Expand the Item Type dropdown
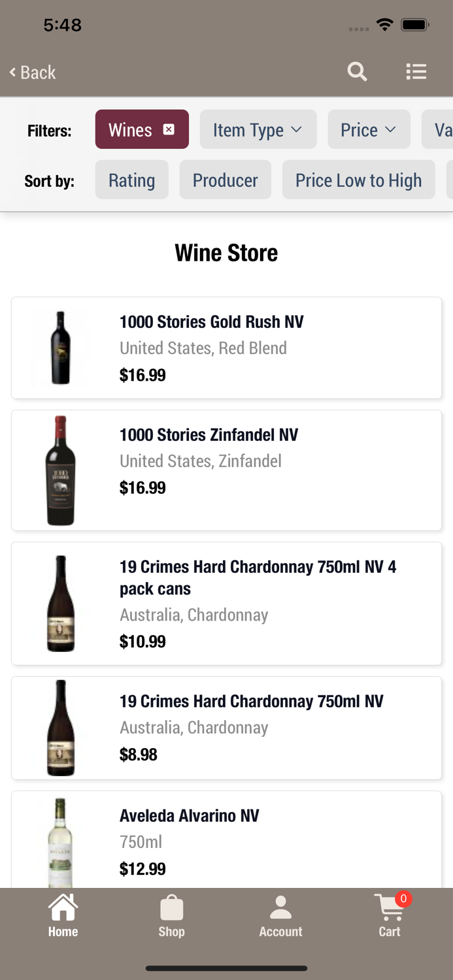Screen dimensions: 453x980 (x=258, y=129)
